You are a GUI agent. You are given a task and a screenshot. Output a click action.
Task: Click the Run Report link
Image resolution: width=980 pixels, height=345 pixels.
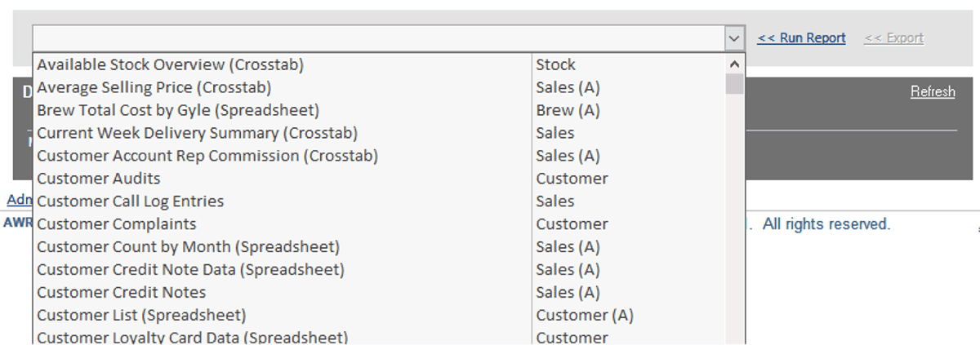point(801,38)
